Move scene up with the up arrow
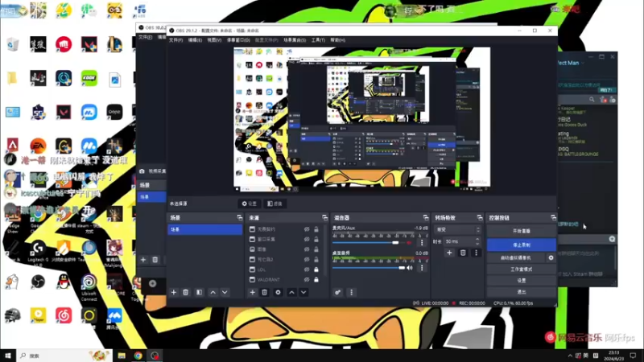Viewport: 644px width, 362px height. (x=213, y=292)
